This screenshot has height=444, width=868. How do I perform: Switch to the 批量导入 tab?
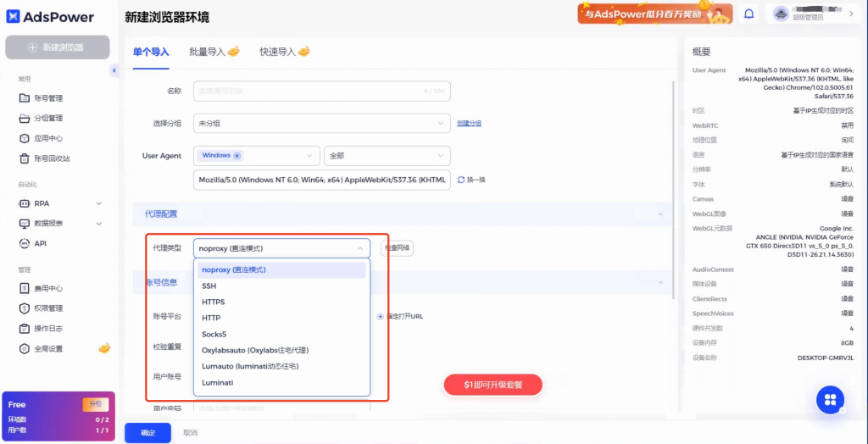214,52
